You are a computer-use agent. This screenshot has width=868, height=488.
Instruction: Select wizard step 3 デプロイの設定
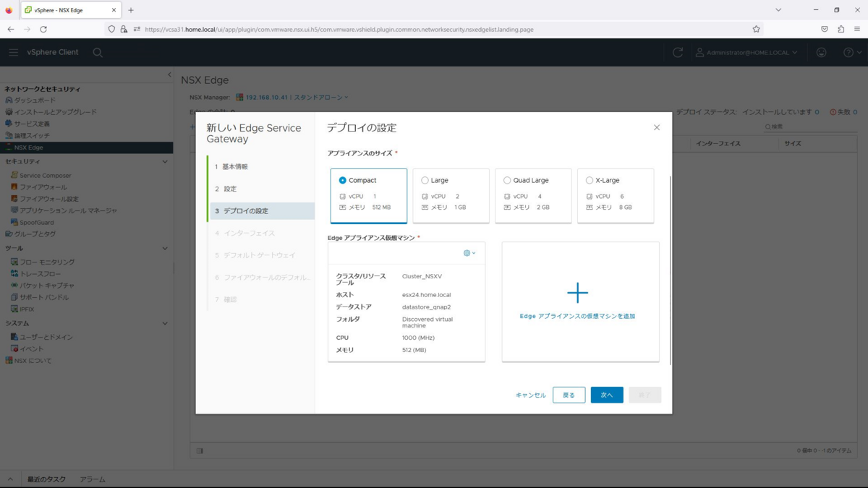[x=261, y=211]
